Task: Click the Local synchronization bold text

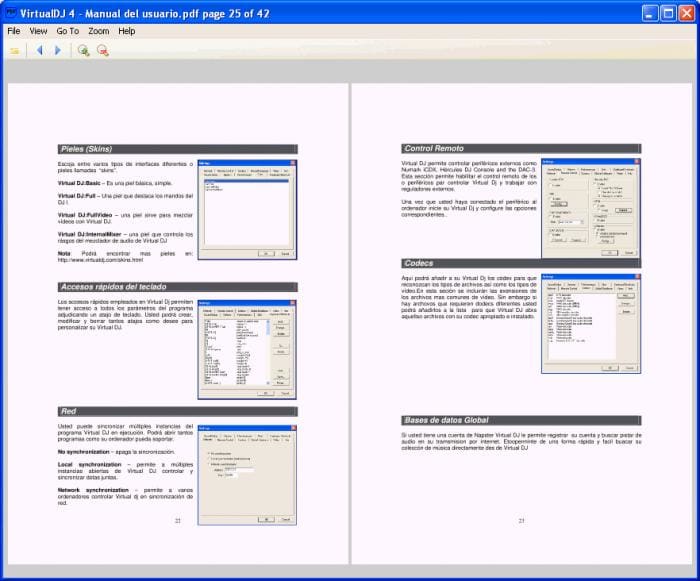Action: point(89,464)
